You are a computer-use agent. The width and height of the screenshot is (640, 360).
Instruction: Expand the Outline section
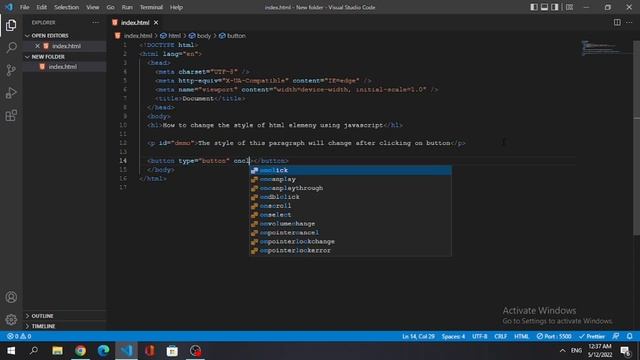tap(42, 316)
